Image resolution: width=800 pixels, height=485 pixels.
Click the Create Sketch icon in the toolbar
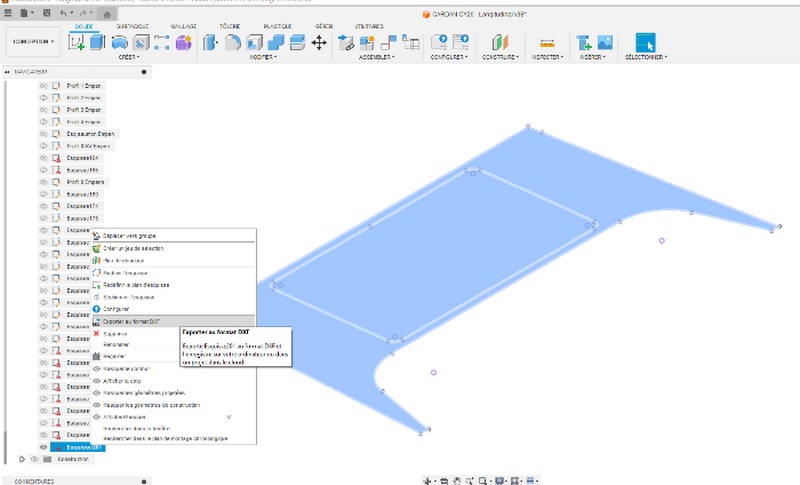[x=78, y=42]
